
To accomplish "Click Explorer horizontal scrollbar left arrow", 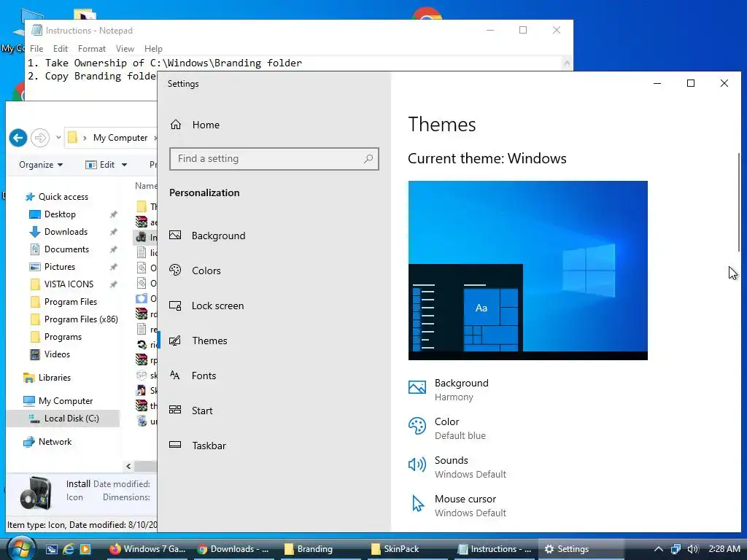I will pyautogui.click(x=128, y=466).
